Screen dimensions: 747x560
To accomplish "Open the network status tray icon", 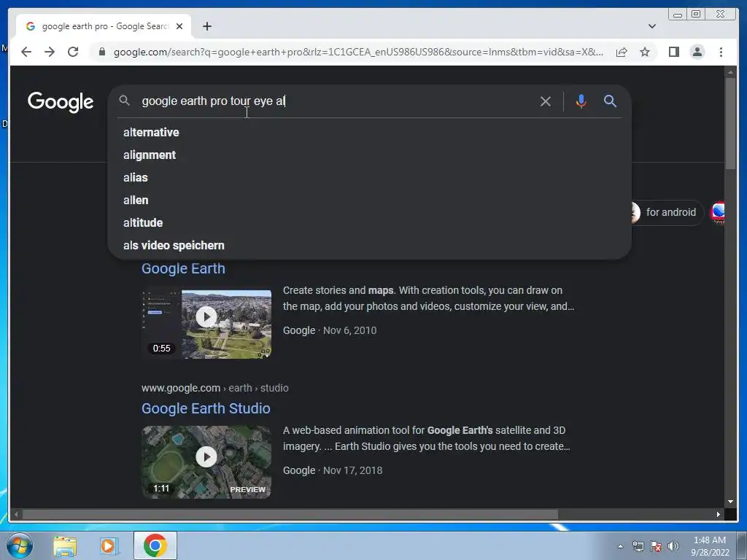I will click(638, 546).
